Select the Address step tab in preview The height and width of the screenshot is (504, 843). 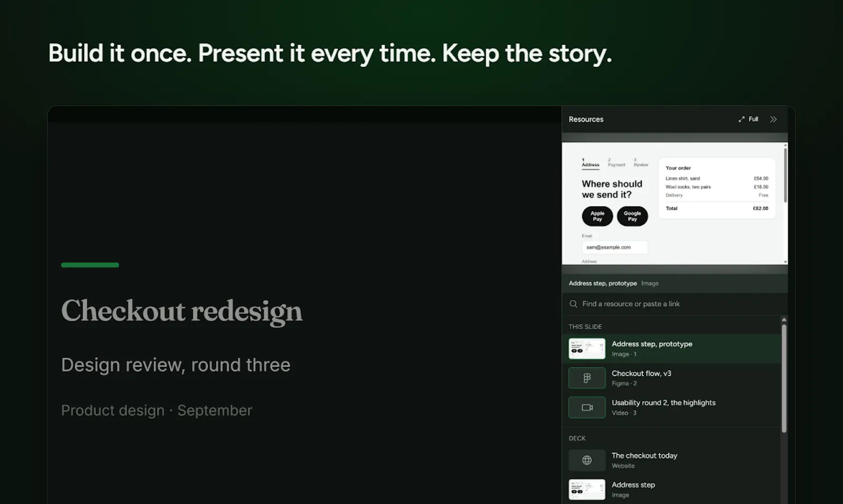tap(590, 163)
